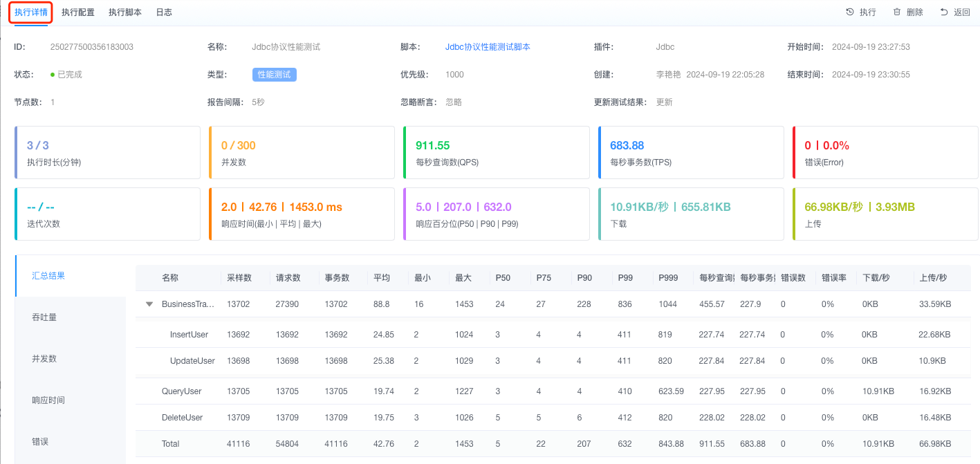Click the P999 column header
980x464 pixels.
click(668, 277)
